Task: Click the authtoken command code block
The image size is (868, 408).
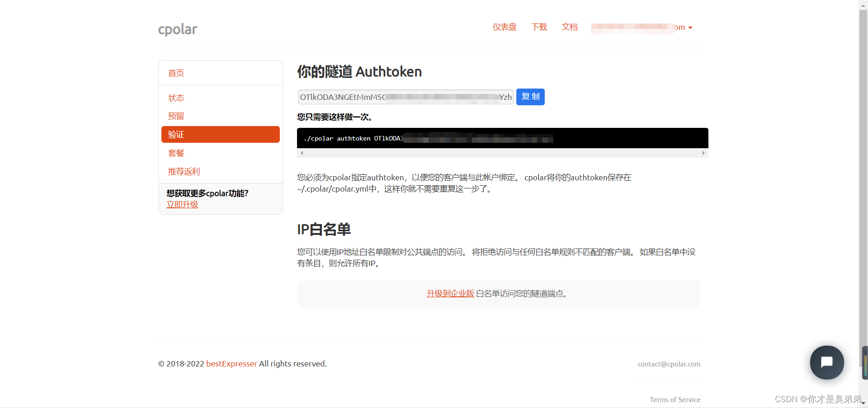Action: [x=502, y=138]
